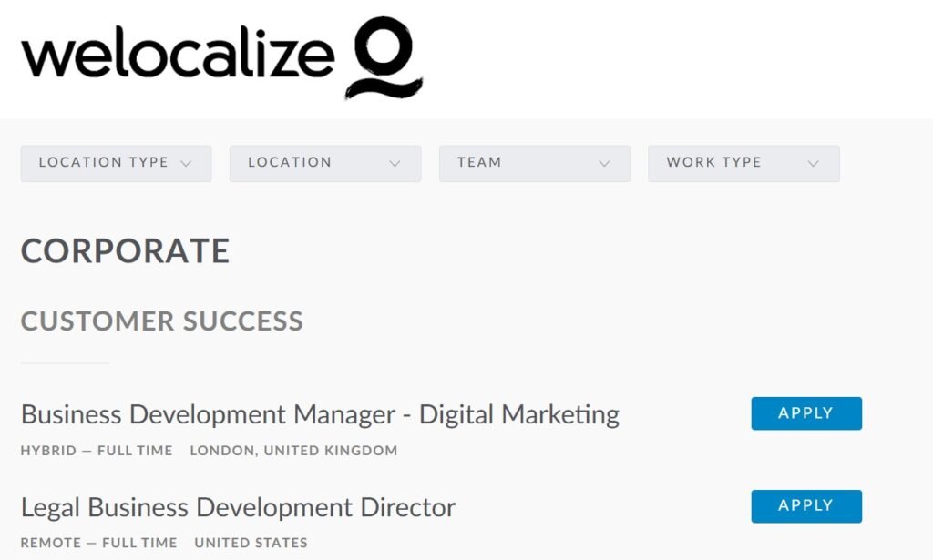Click the welocalize wordmark text
Viewport: 933px width, 560px height.
(178, 55)
